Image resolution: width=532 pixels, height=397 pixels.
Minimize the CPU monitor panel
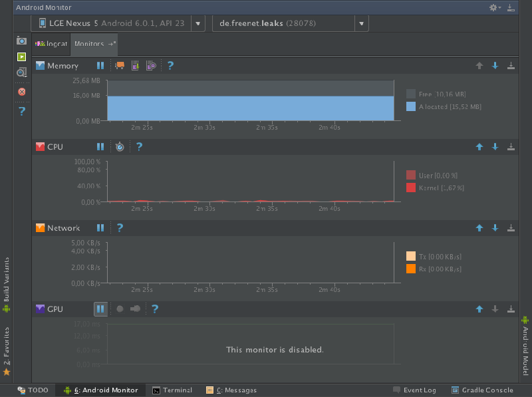pyautogui.click(x=511, y=146)
